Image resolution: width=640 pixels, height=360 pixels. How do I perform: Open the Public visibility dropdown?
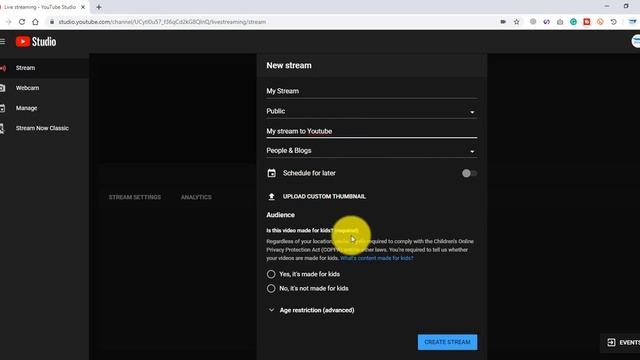tap(371, 111)
